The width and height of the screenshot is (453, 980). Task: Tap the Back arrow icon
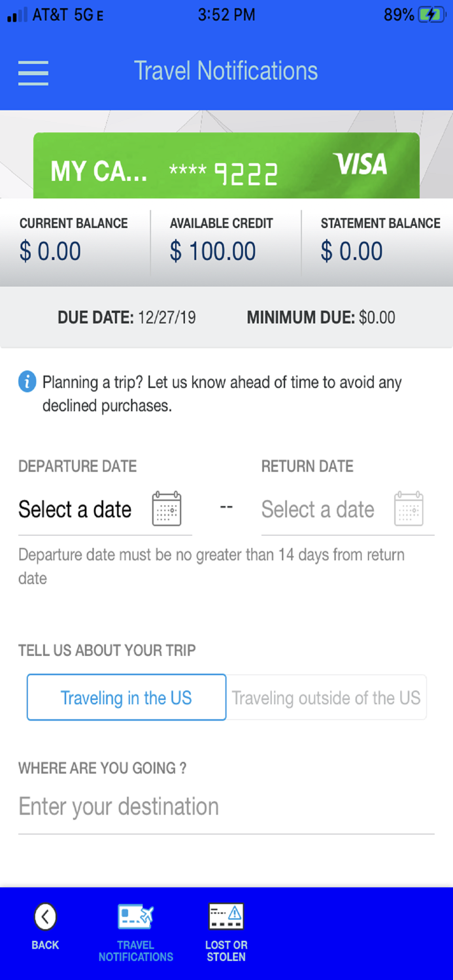(45, 917)
